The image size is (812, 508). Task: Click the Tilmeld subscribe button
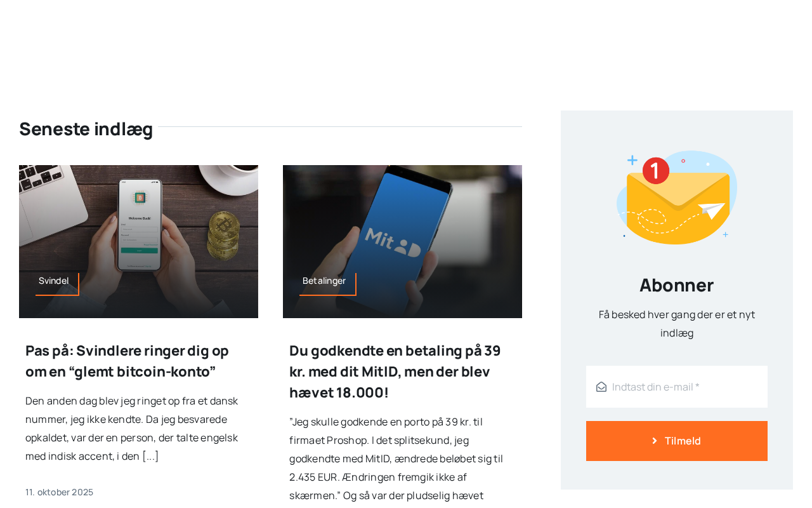677,441
